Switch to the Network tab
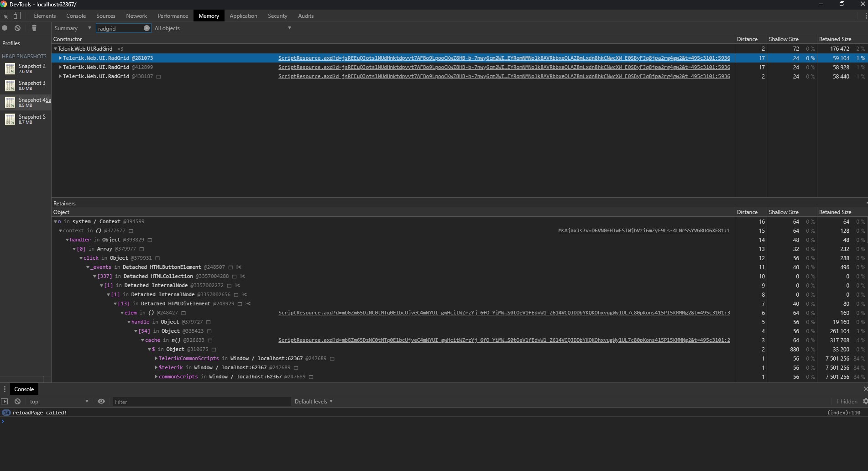The height and width of the screenshot is (471, 868). pyautogui.click(x=136, y=16)
